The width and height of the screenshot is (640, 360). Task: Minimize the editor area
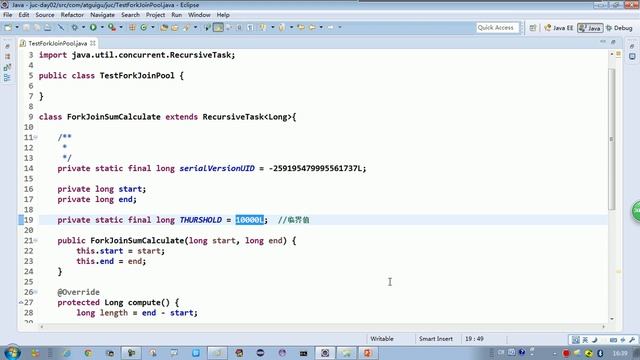click(603, 42)
